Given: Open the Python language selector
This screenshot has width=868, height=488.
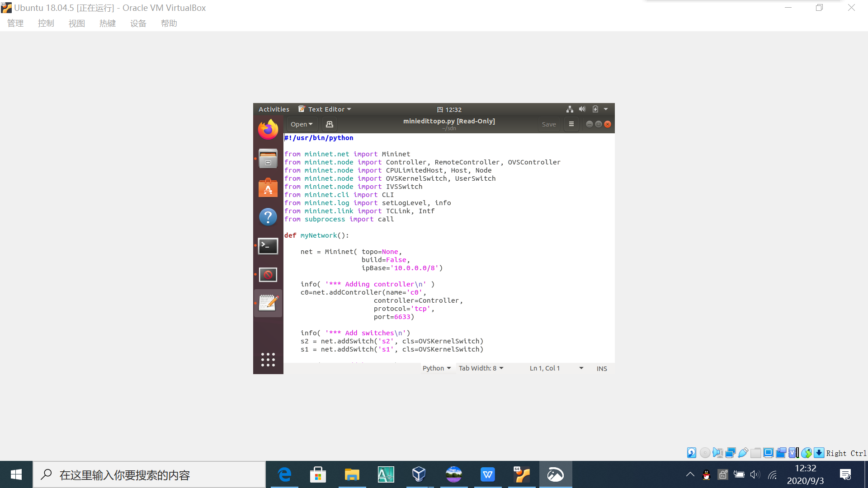Looking at the screenshot, I should (x=437, y=368).
